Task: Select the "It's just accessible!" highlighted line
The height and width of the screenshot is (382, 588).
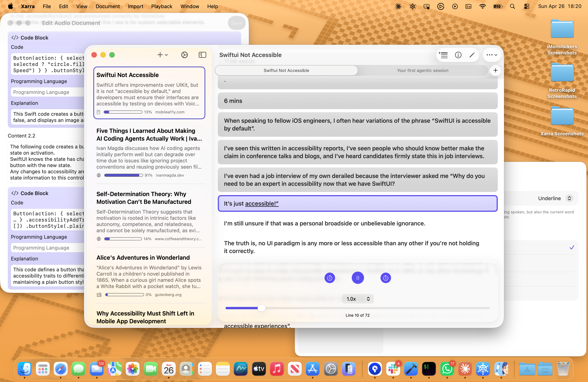Action: click(358, 204)
